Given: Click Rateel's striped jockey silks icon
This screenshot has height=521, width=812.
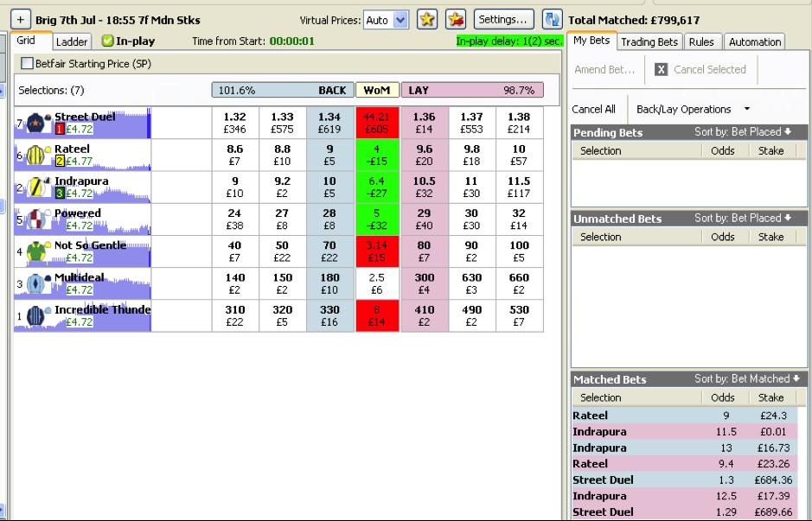Looking at the screenshot, I should pos(36,156).
